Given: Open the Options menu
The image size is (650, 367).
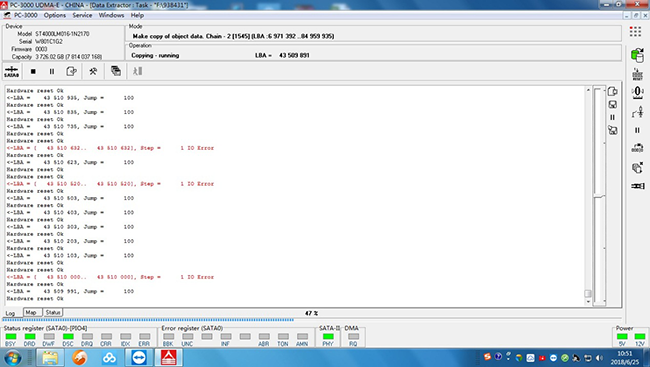Looking at the screenshot, I should tap(55, 15).
